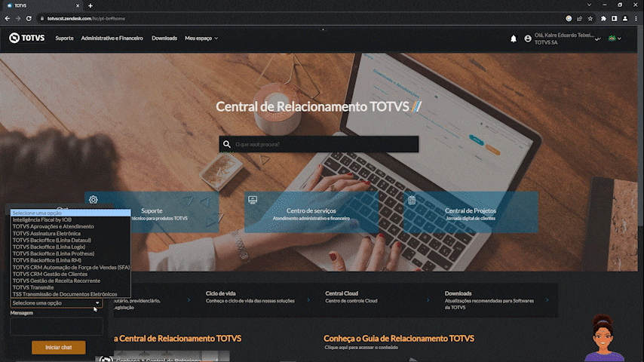Click the user account avatar icon
Viewport: 644px width, 362px height.
528,38
